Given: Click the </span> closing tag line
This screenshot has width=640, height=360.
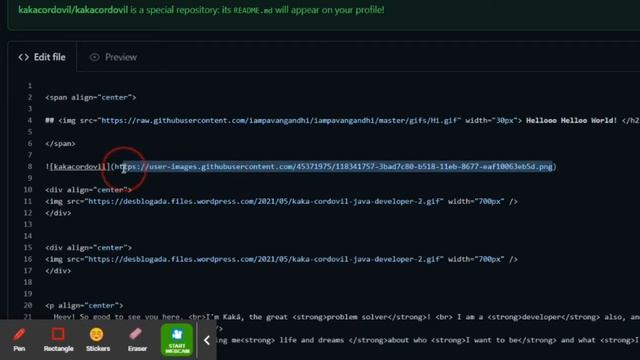Looking at the screenshot, I should tap(60, 143).
